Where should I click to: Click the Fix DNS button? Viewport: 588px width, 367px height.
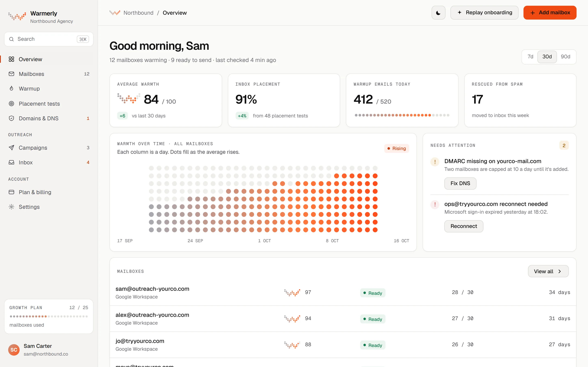(460, 183)
